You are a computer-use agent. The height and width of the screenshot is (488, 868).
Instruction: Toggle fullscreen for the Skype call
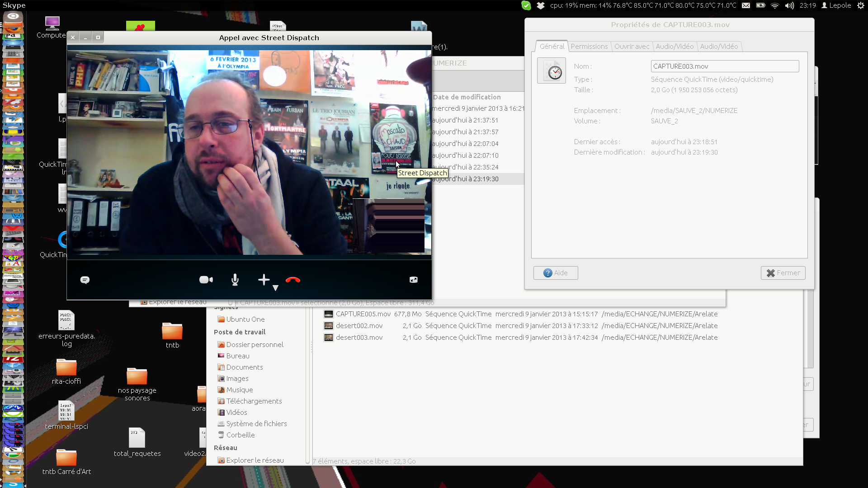point(413,280)
